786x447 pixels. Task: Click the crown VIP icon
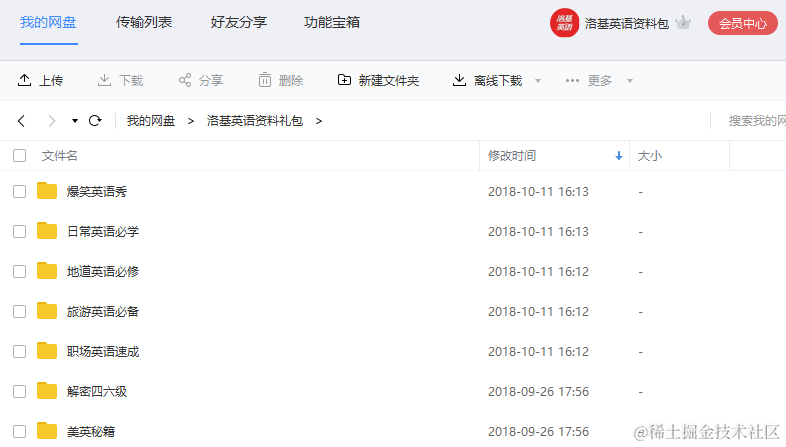coord(683,23)
